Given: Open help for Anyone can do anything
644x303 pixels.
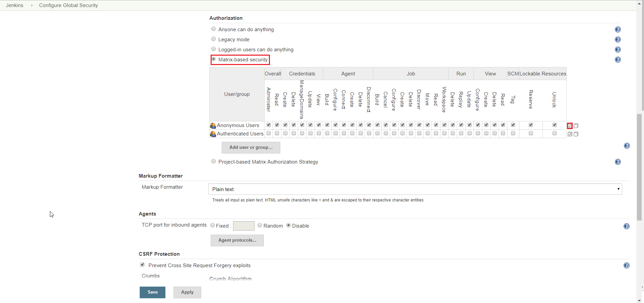Looking at the screenshot, I should (x=618, y=29).
